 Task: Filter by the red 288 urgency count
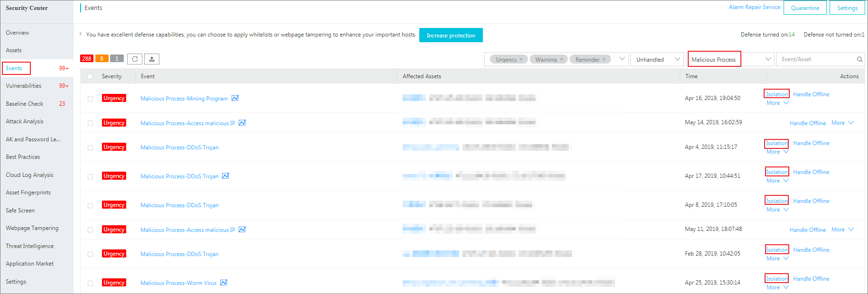point(86,59)
